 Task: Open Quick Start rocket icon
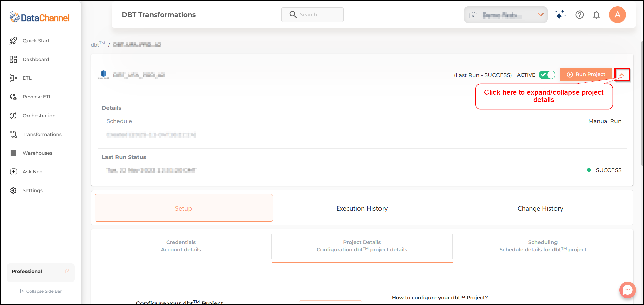tap(13, 41)
